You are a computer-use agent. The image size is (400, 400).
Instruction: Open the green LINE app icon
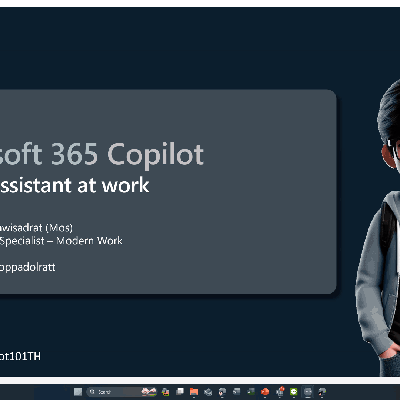coord(294,392)
